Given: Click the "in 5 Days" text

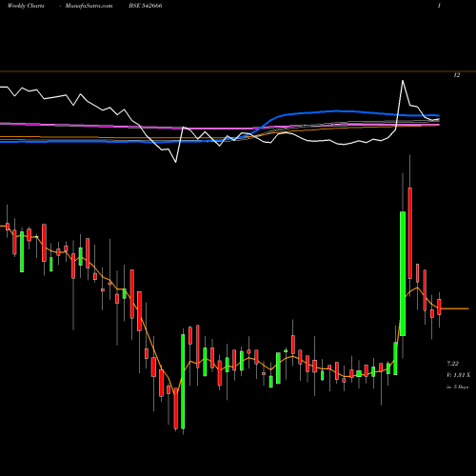Looking at the screenshot, I should tap(457, 387).
